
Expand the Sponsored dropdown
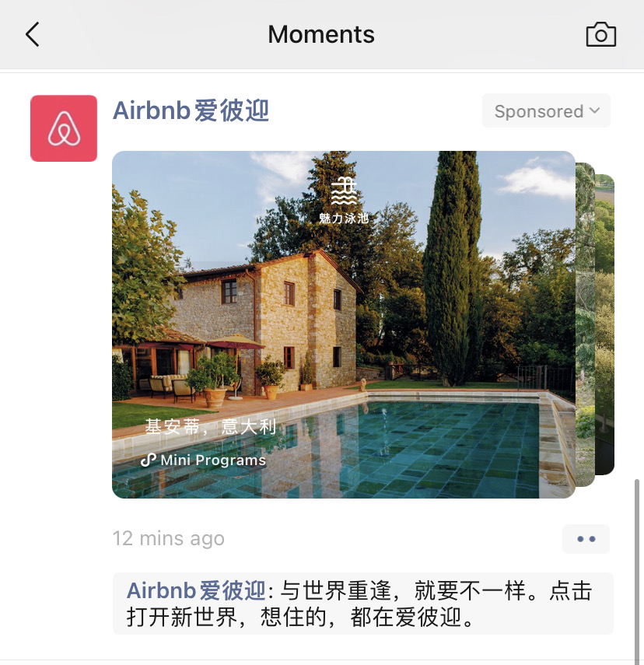[x=546, y=111]
